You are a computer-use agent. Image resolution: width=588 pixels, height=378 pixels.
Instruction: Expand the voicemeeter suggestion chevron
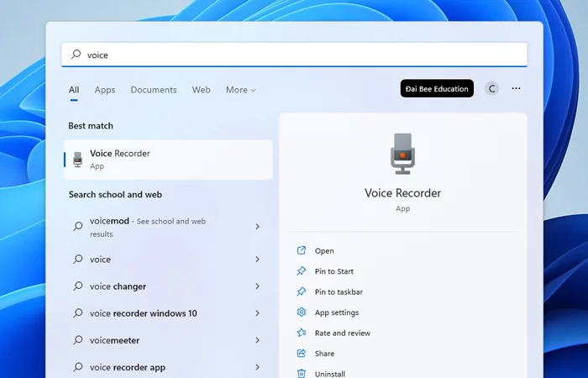click(x=257, y=340)
